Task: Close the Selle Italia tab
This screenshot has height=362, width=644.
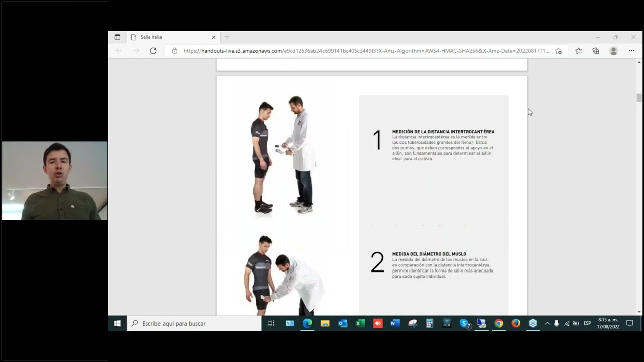Action: (x=214, y=37)
